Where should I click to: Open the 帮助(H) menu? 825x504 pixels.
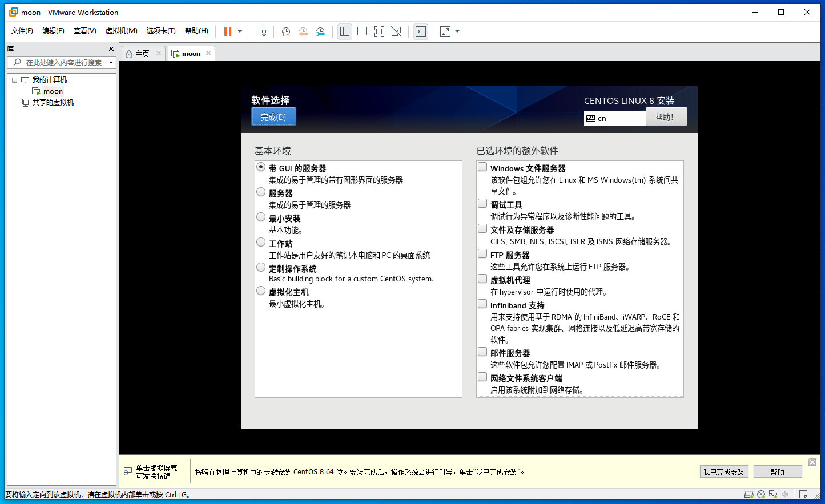point(196,31)
